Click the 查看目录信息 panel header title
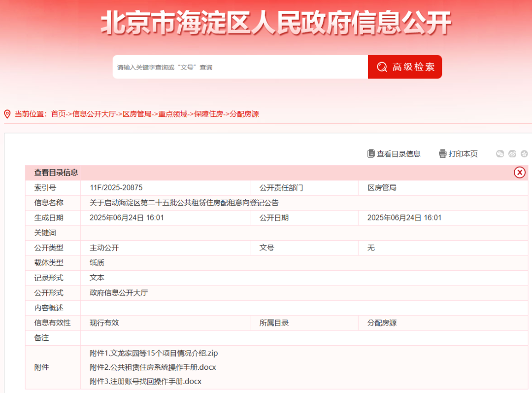Viewport: 532px width, 393px height. tap(56, 173)
